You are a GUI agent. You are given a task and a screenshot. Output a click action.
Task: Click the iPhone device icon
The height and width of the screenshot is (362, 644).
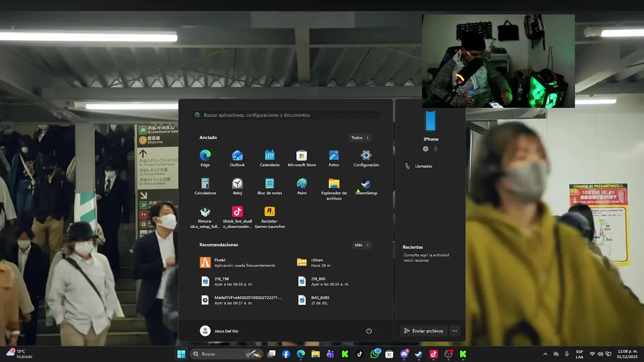431,121
